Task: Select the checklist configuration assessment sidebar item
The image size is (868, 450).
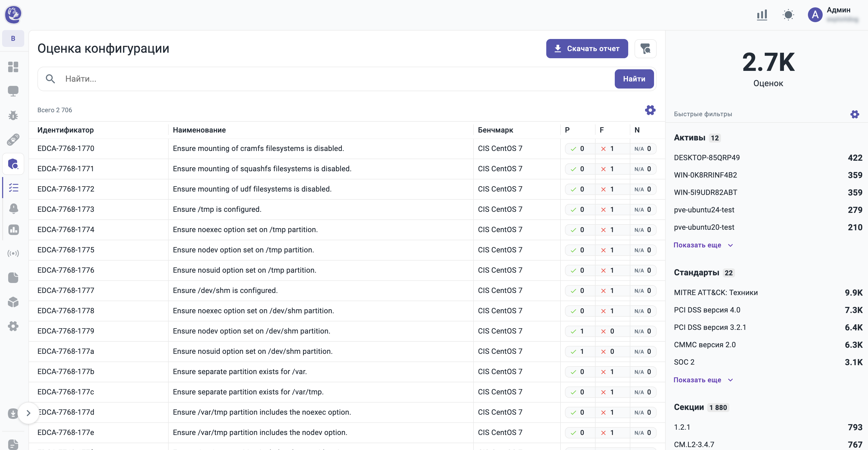Action: (x=13, y=188)
